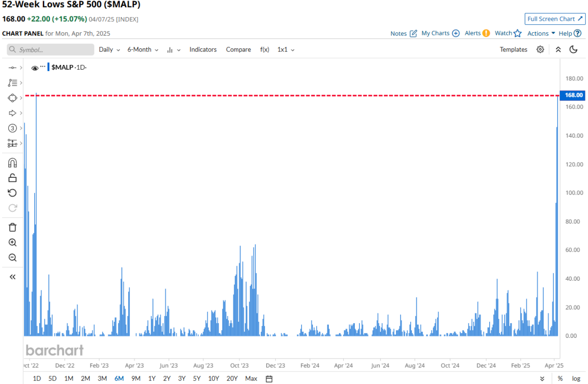Viewport: 588px width, 384px height.
Task: Select the 1Y time range
Action: click(152, 379)
